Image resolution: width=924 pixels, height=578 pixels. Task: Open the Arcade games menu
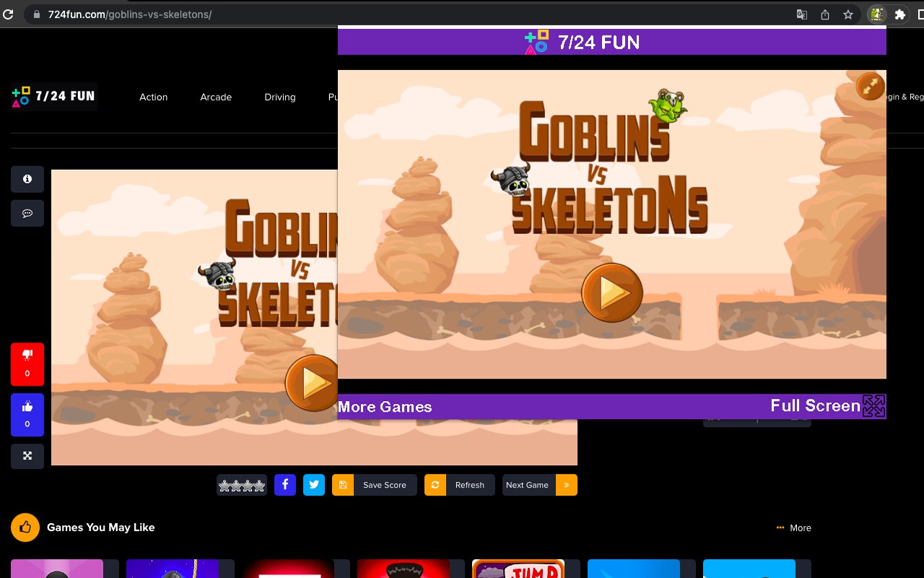point(216,97)
